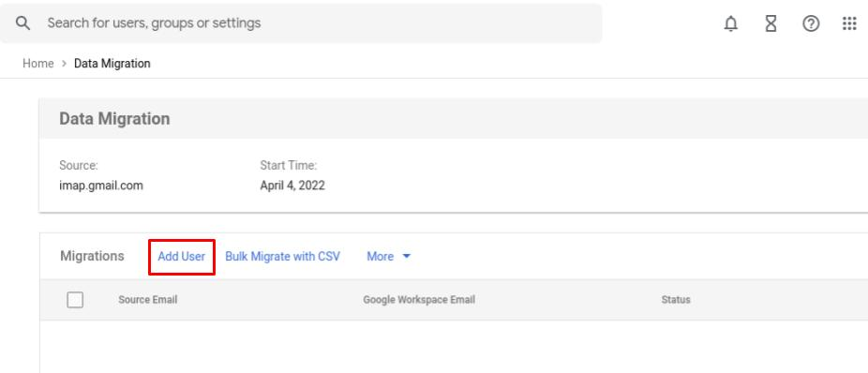Click the Data Migration breadcrumb
Viewport: 868px width, 373px height.
[112, 64]
